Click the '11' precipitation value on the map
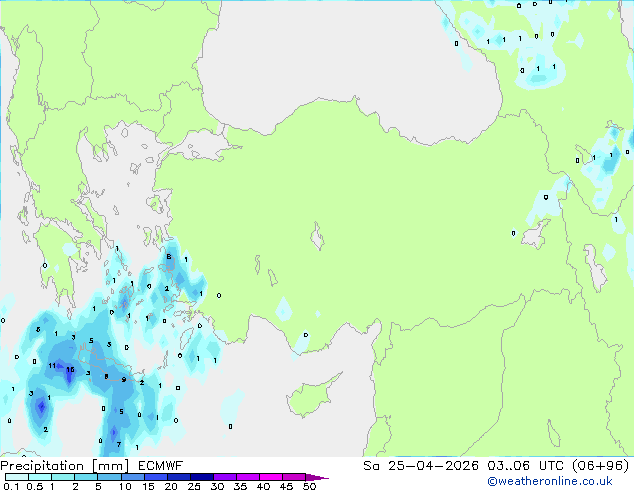This screenshot has width=634, height=490. 52,365
